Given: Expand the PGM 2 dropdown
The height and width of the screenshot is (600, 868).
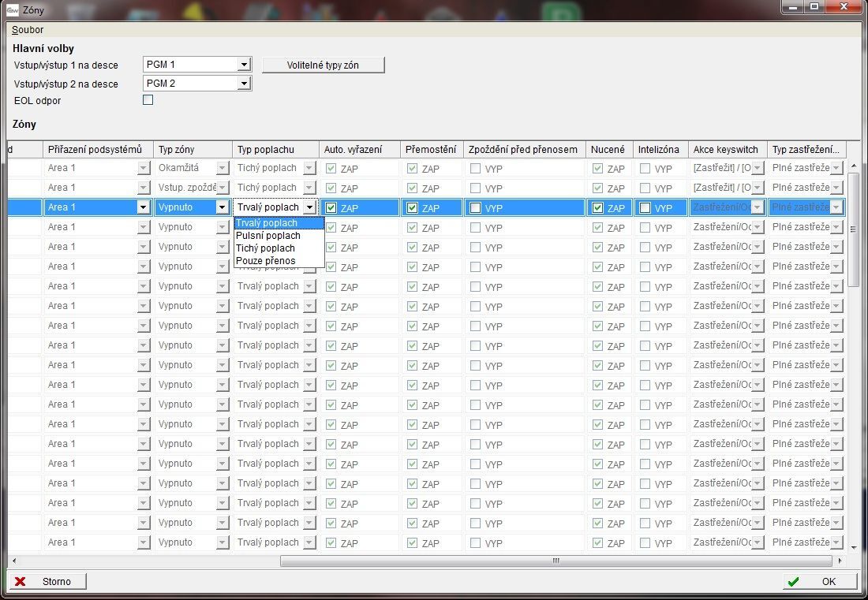Looking at the screenshot, I should click(244, 84).
